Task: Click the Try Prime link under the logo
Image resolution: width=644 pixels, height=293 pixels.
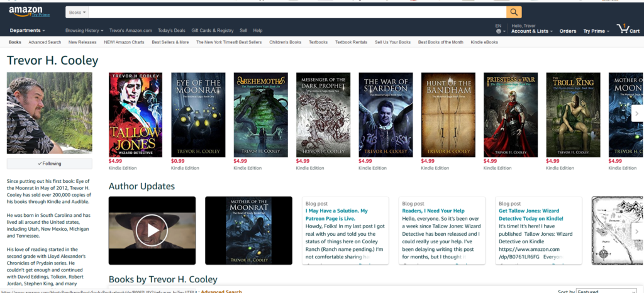Action: coord(41,14)
